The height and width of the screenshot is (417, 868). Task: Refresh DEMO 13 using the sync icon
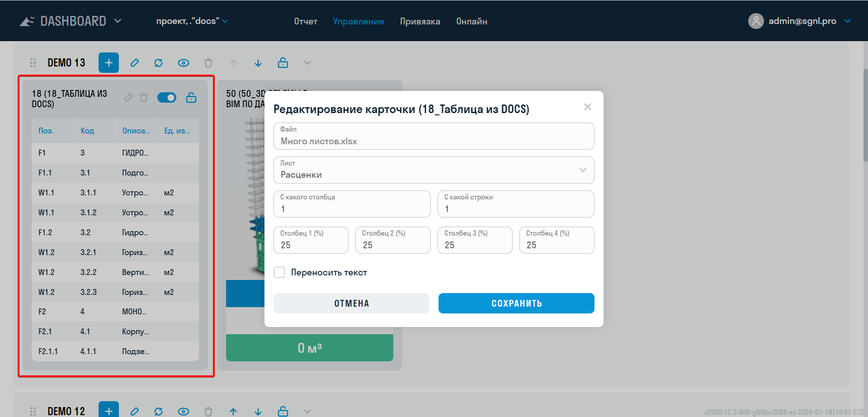tap(158, 63)
